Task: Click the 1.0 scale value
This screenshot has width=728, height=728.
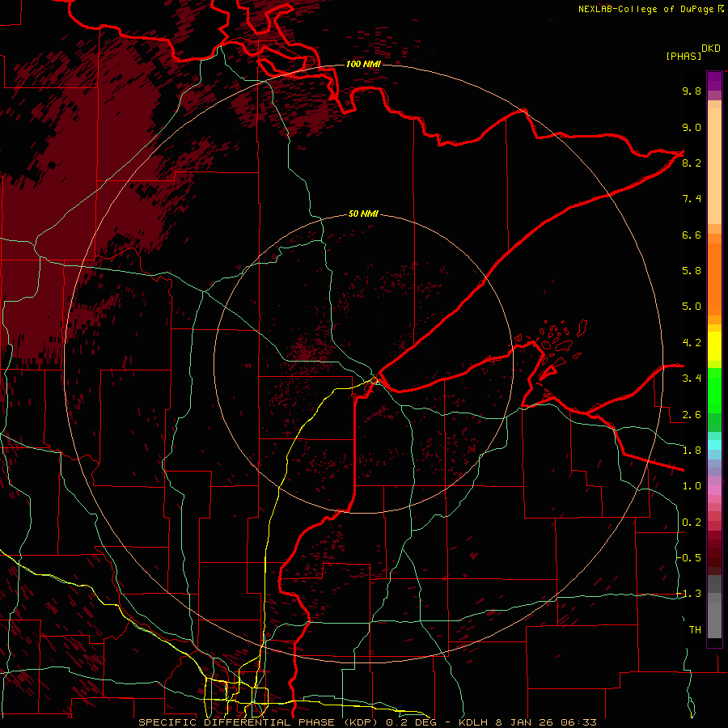Action: tap(692, 486)
